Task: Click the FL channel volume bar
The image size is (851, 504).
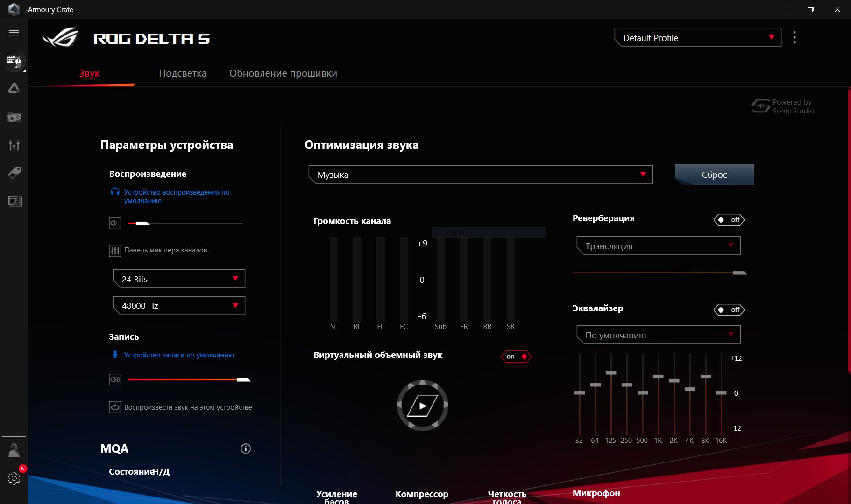Action: click(381, 279)
